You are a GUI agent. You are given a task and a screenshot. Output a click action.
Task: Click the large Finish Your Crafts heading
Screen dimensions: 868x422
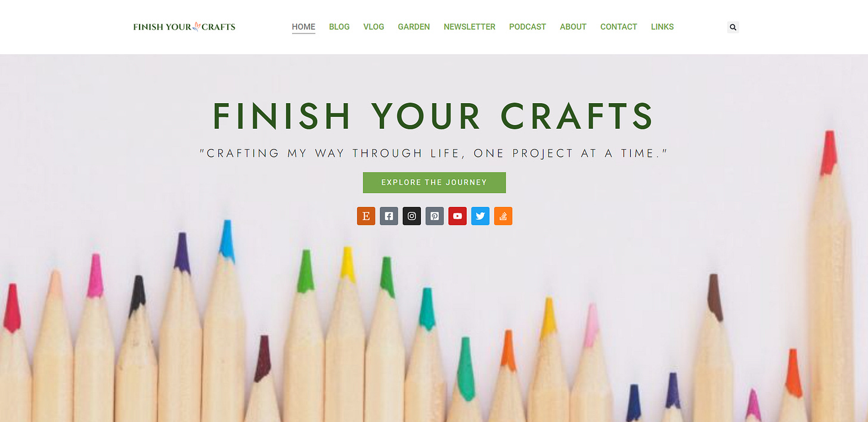(433, 116)
